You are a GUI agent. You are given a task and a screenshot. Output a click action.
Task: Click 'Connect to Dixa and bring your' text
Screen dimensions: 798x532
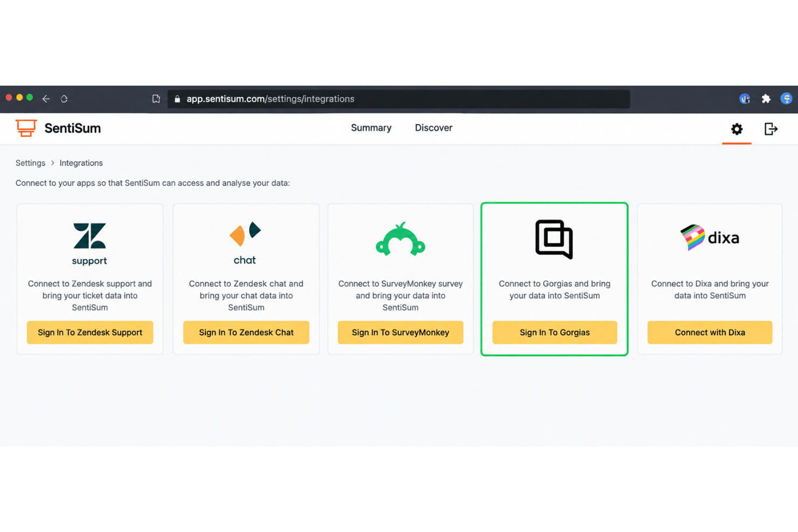(710, 284)
